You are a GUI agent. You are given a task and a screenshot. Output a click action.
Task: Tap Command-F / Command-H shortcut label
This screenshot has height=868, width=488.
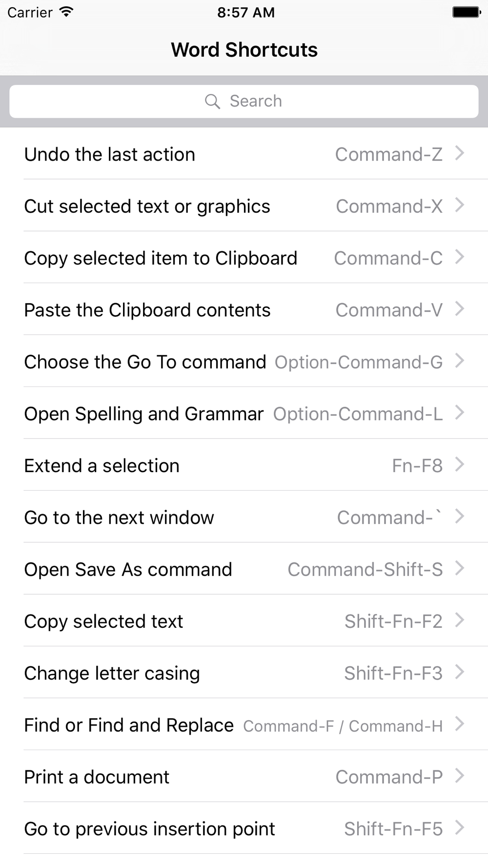pyautogui.click(x=343, y=726)
